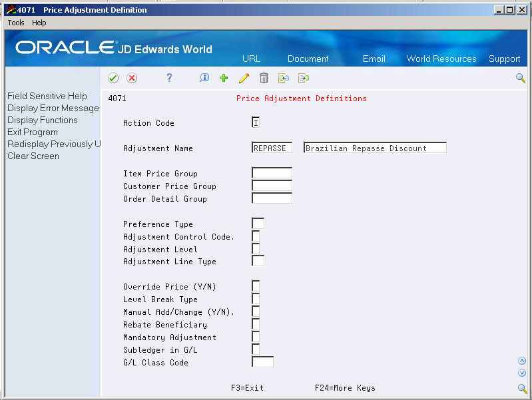Select Display Error Message
Viewport: 532px width, 400px height.
pyautogui.click(x=53, y=108)
